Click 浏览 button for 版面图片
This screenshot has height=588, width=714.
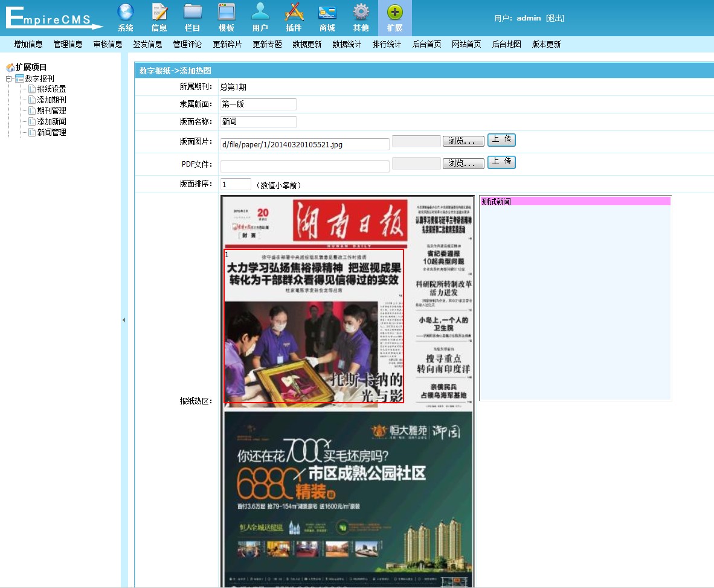coord(463,141)
